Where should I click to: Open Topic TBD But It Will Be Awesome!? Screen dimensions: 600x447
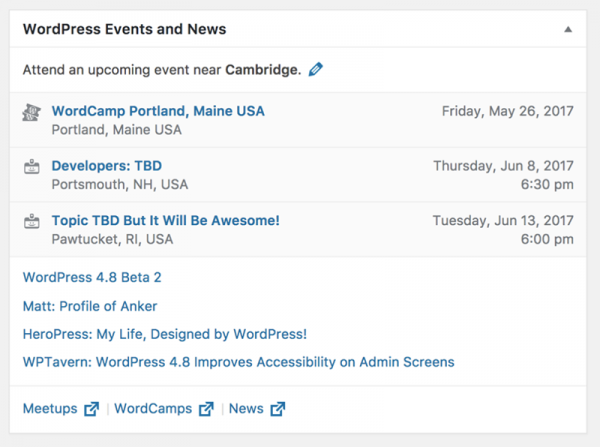[166, 220]
